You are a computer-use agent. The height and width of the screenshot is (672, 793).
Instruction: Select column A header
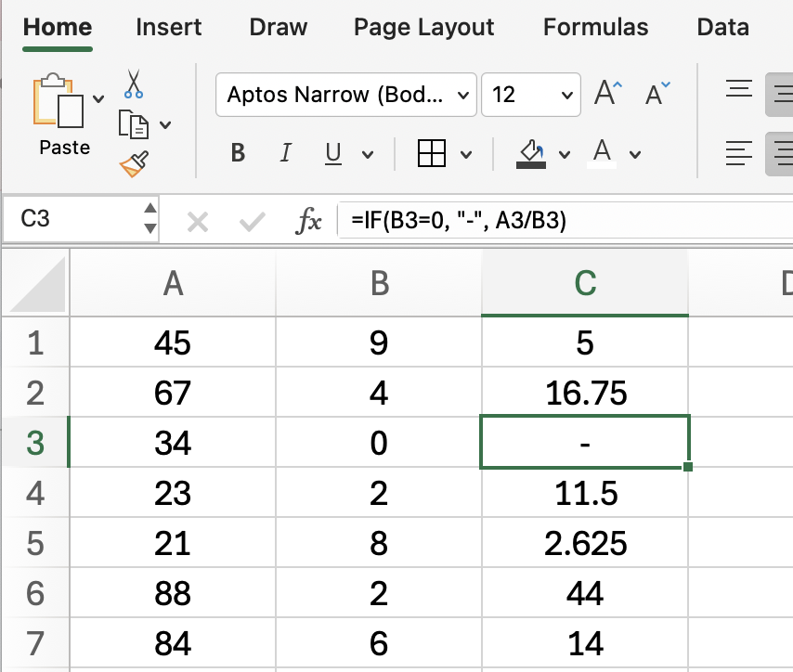coord(173,283)
